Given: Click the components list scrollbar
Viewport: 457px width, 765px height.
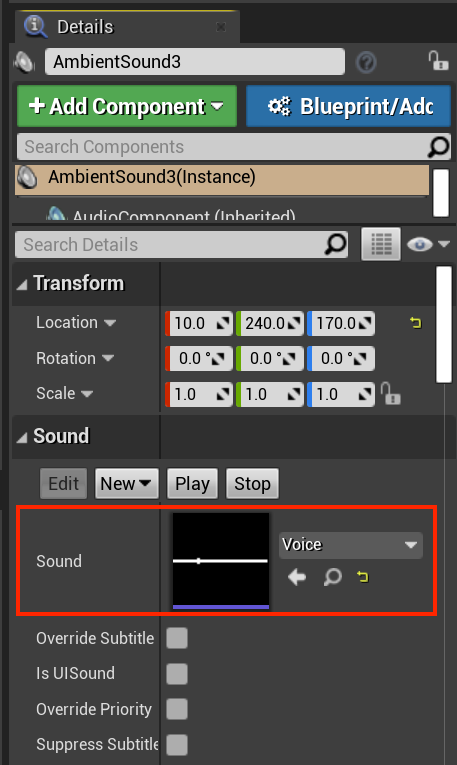Looking at the screenshot, I should tap(441, 193).
